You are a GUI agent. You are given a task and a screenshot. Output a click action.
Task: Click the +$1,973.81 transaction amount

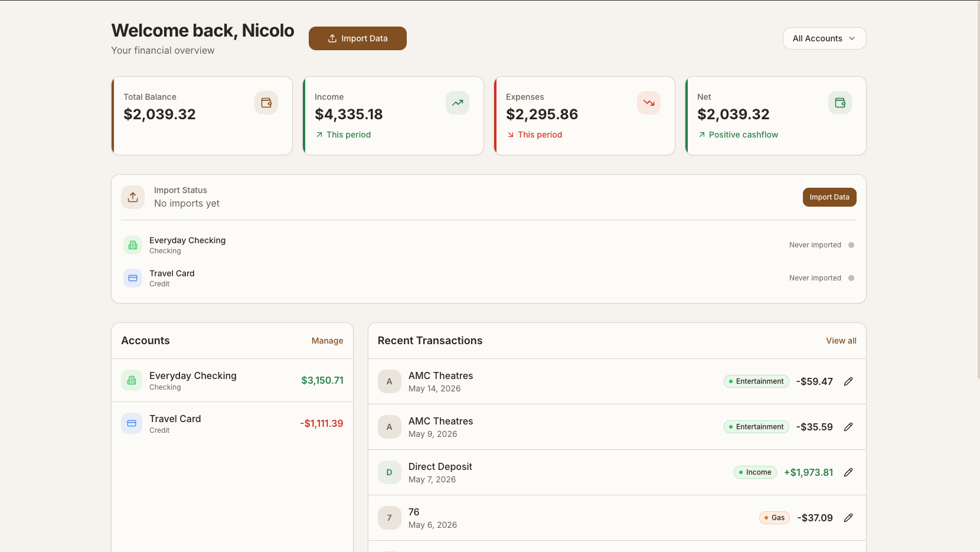pyautogui.click(x=808, y=472)
